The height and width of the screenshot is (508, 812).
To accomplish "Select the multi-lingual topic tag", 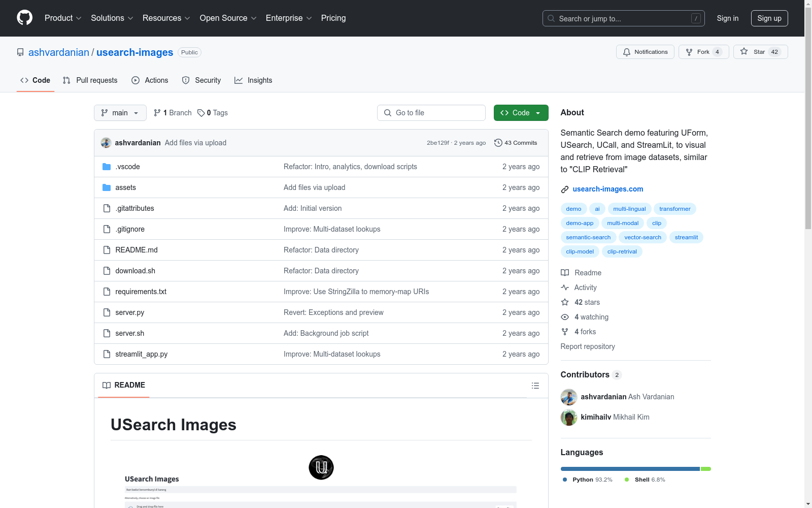I will [x=629, y=209].
